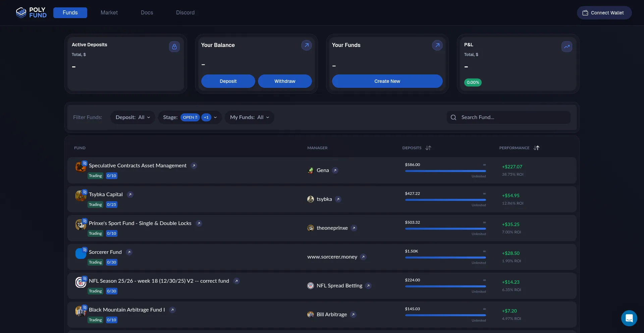Toggle sorting by Performance column
The image size is (644, 333).
pyautogui.click(x=536, y=148)
